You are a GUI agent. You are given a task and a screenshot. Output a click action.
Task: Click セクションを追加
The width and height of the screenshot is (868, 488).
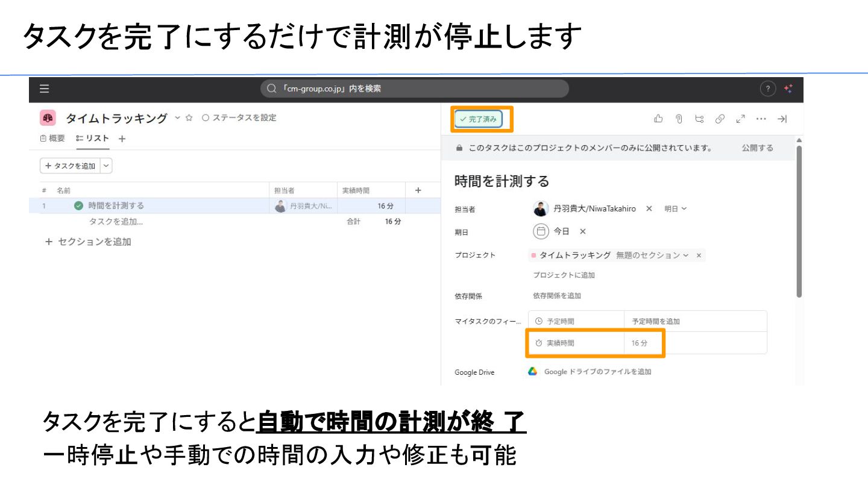click(89, 242)
